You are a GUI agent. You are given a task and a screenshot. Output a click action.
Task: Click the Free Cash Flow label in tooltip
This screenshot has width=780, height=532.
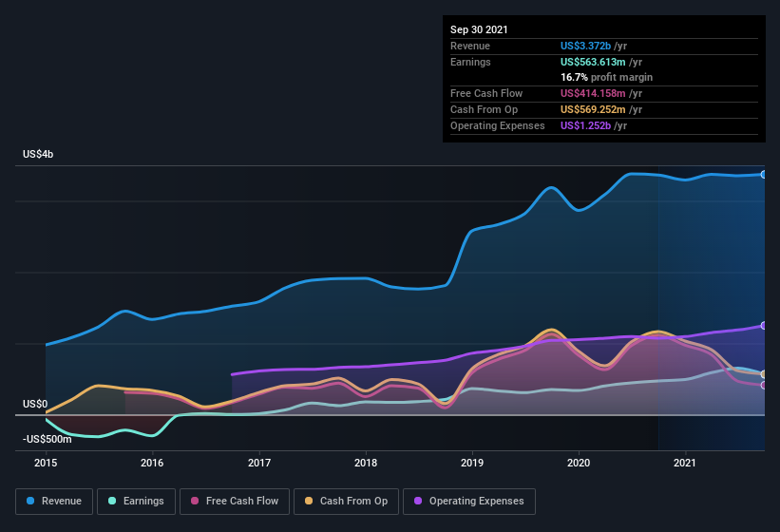point(486,93)
